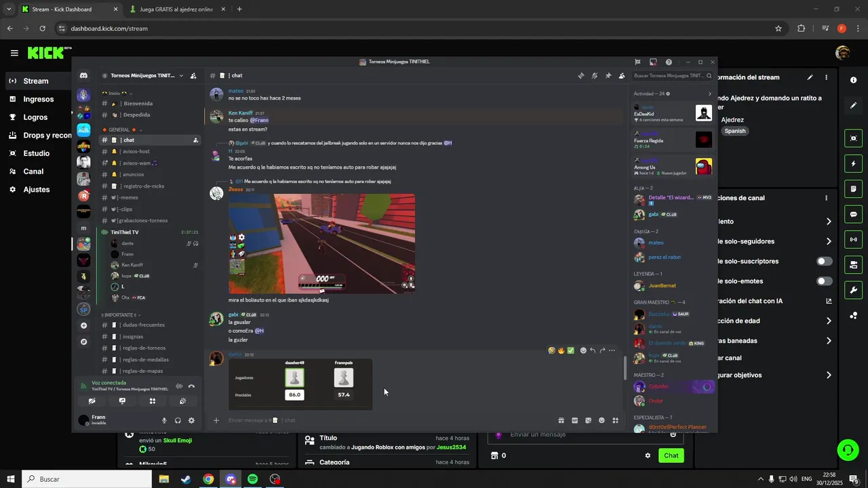Expand the Torneos Minijuegos server dropdown

(181, 76)
